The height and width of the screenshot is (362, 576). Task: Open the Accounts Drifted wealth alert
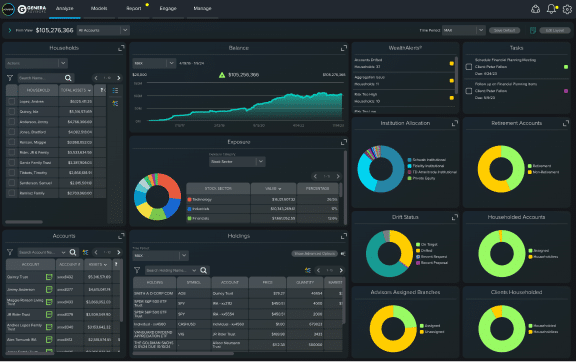click(403, 63)
